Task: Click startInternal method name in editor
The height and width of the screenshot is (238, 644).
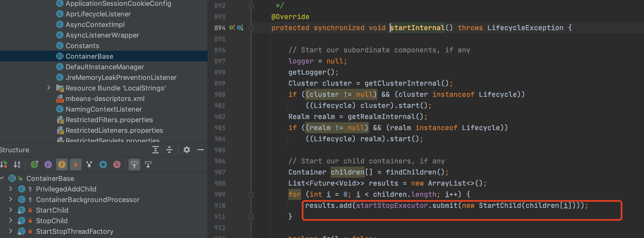Action: tap(417, 28)
